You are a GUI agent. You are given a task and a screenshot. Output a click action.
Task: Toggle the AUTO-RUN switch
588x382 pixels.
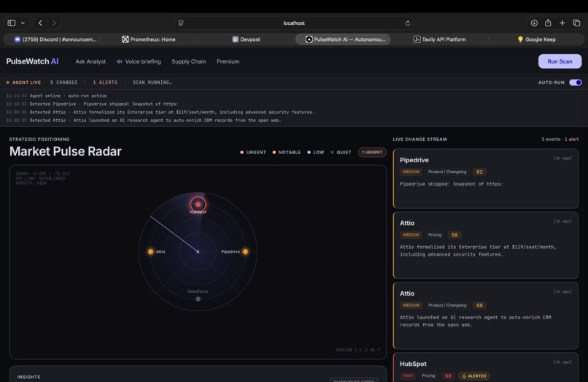click(576, 83)
